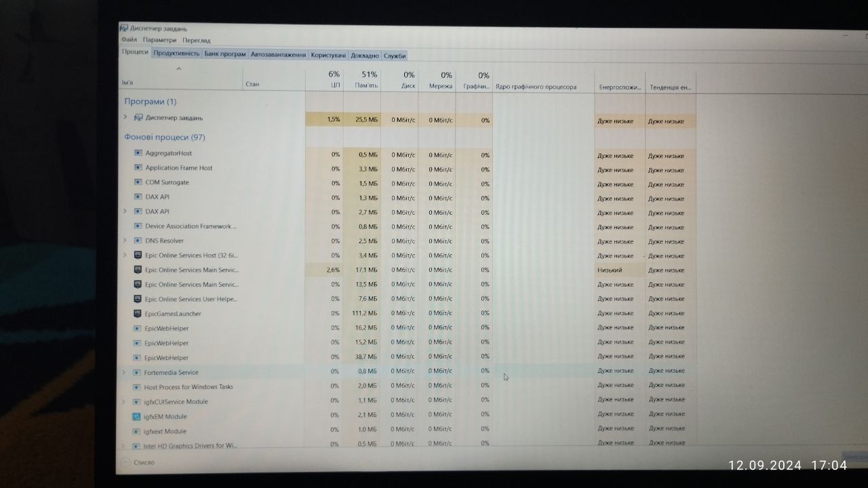Click the Device Association Framework icon
The height and width of the screenshot is (488, 868).
(x=138, y=226)
